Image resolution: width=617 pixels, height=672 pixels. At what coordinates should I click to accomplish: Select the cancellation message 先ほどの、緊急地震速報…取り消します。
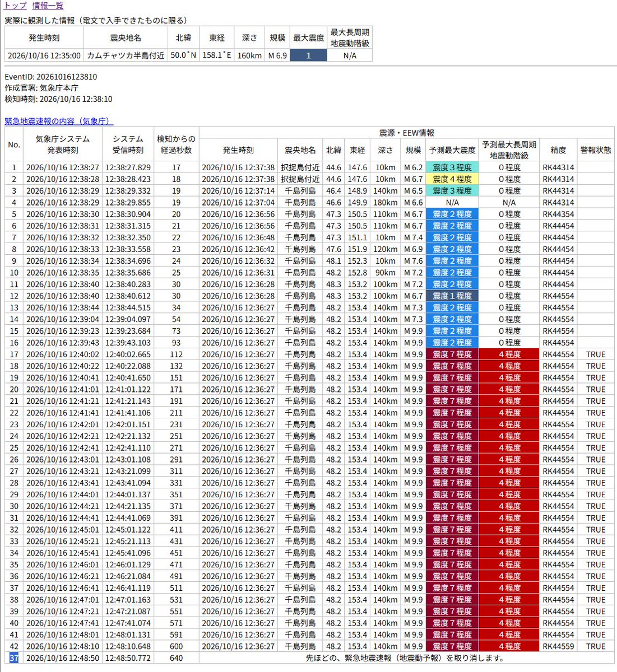[x=406, y=658]
